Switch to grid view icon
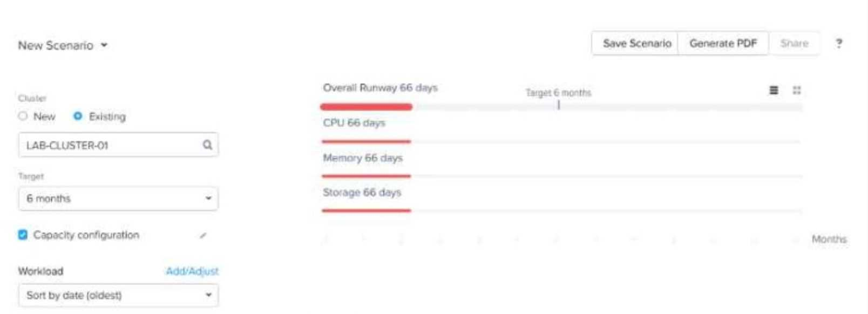 tap(796, 90)
